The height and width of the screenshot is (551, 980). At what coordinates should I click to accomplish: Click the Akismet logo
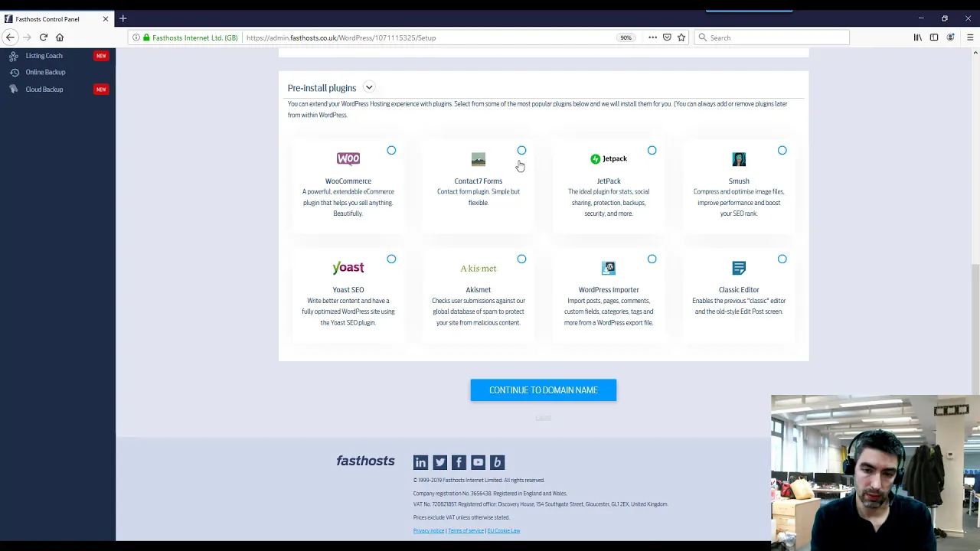pyautogui.click(x=479, y=269)
